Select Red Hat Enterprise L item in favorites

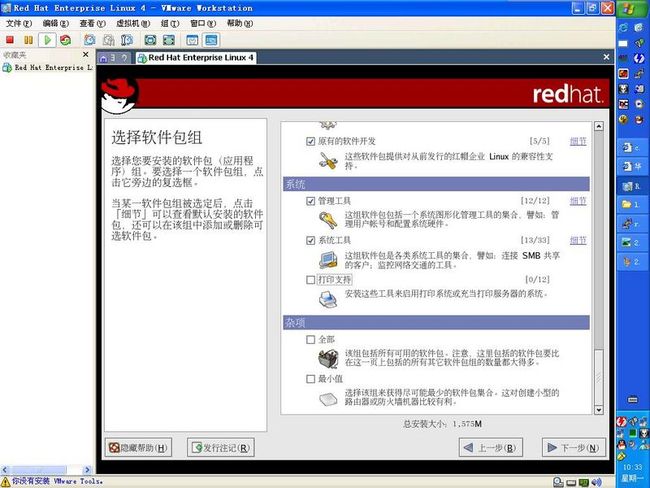pyautogui.click(x=48, y=67)
